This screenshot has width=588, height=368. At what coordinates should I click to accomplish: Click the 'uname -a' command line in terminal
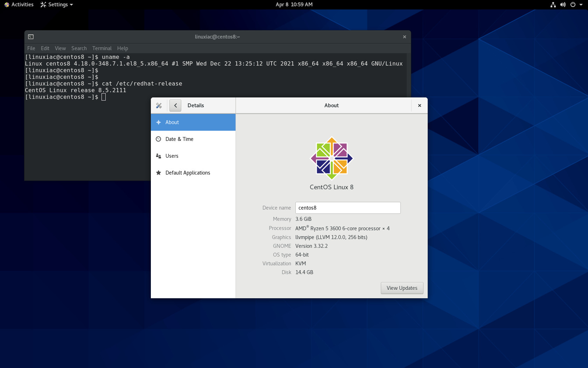pyautogui.click(x=116, y=57)
